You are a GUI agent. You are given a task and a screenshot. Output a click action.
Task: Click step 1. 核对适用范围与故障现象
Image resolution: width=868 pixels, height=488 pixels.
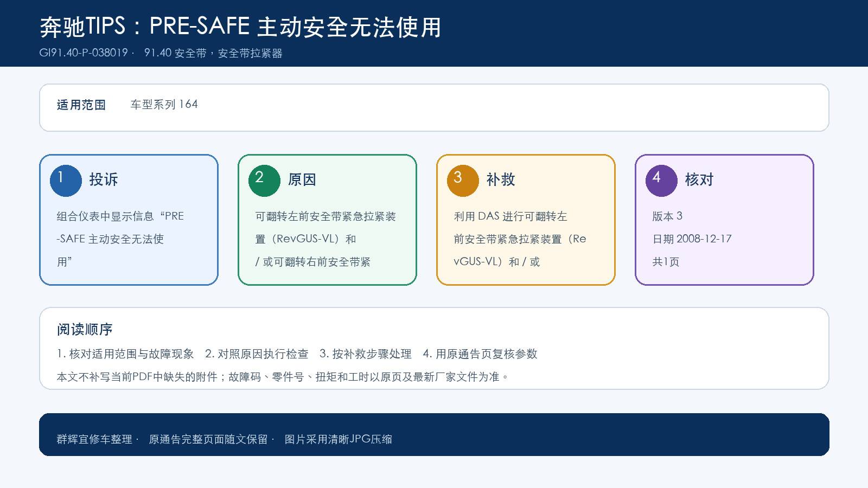(x=125, y=354)
